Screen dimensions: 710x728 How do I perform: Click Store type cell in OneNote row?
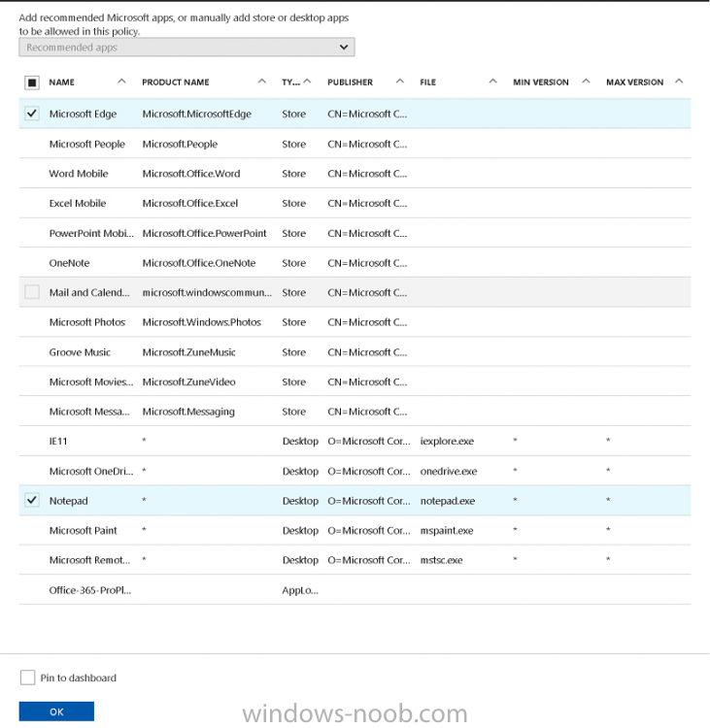pyautogui.click(x=293, y=263)
